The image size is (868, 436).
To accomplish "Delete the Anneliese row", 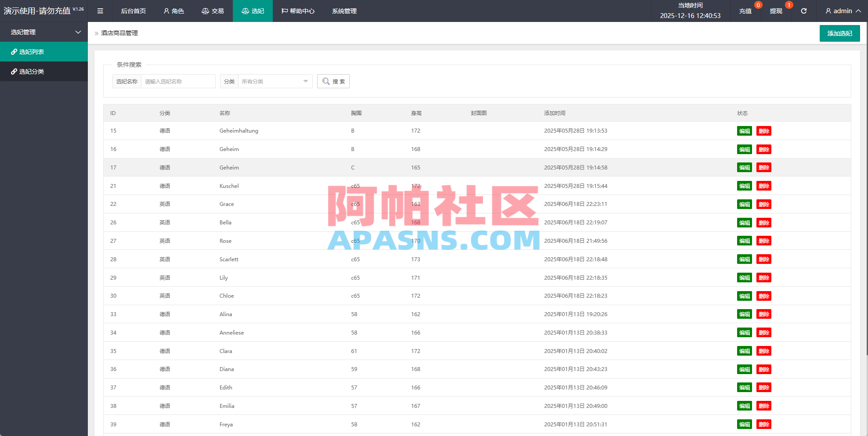I will coord(764,333).
